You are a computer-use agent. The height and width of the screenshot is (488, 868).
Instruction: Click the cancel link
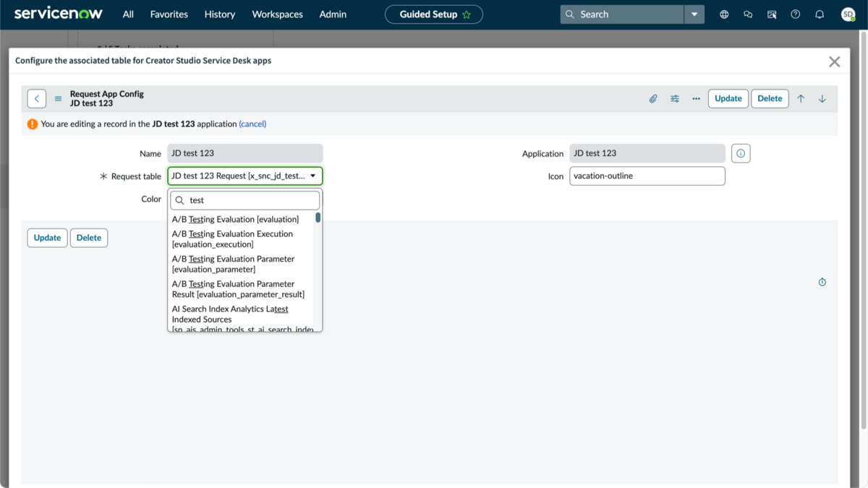(x=252, y=124)
